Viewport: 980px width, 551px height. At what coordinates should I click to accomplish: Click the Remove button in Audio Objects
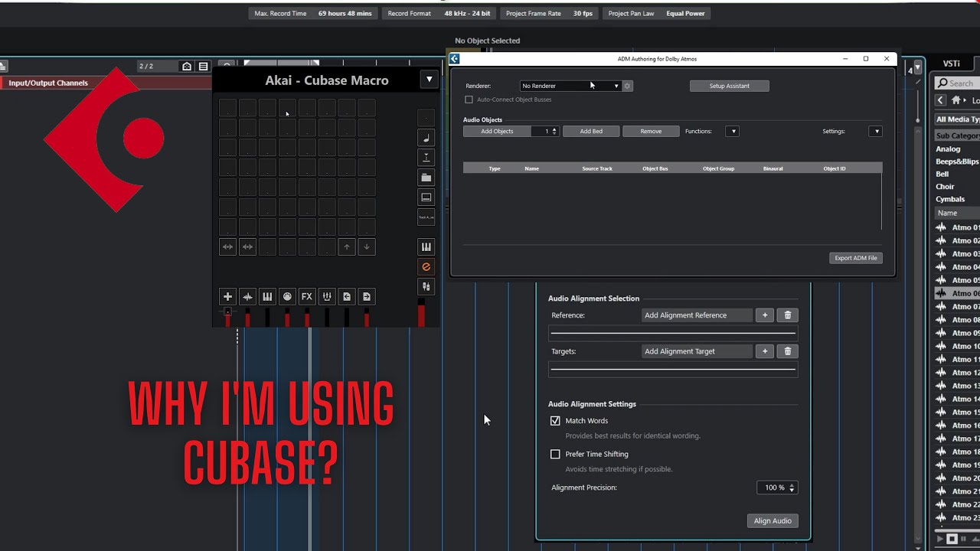click(x=651, y=132)
